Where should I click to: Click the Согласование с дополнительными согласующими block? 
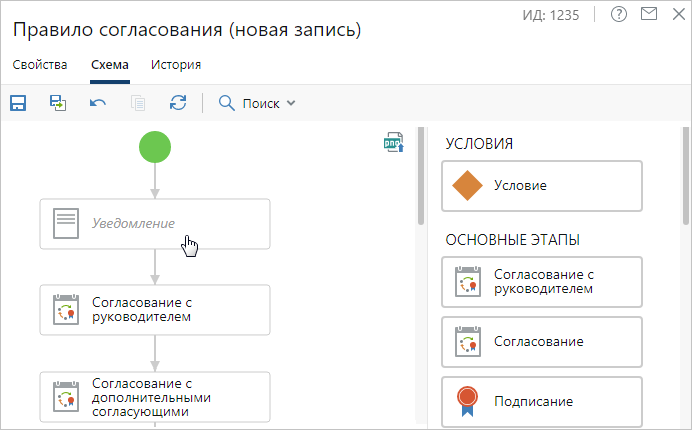tap(155, 397)
